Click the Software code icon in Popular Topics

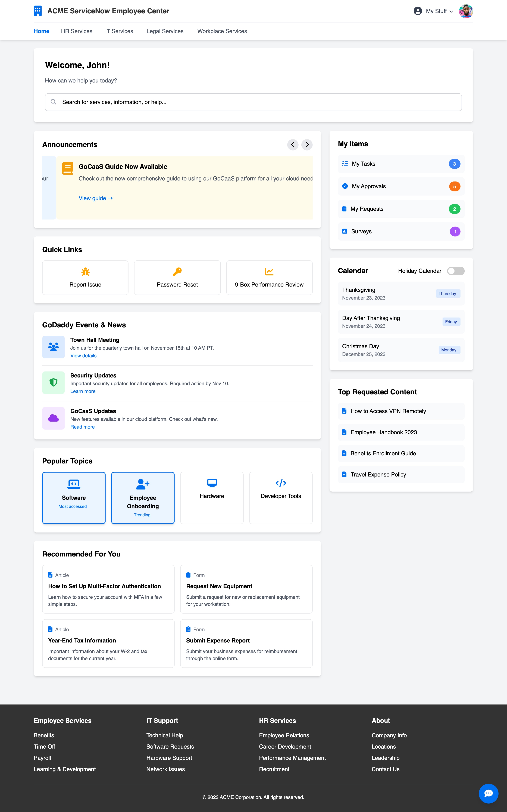click(x=73, y=484)
